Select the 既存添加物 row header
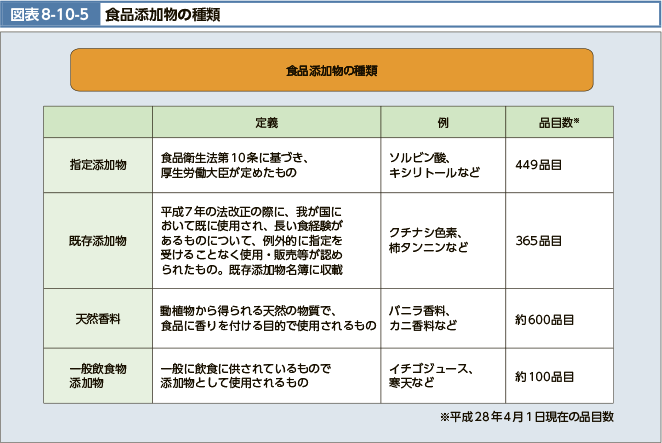 pos(98,241)
